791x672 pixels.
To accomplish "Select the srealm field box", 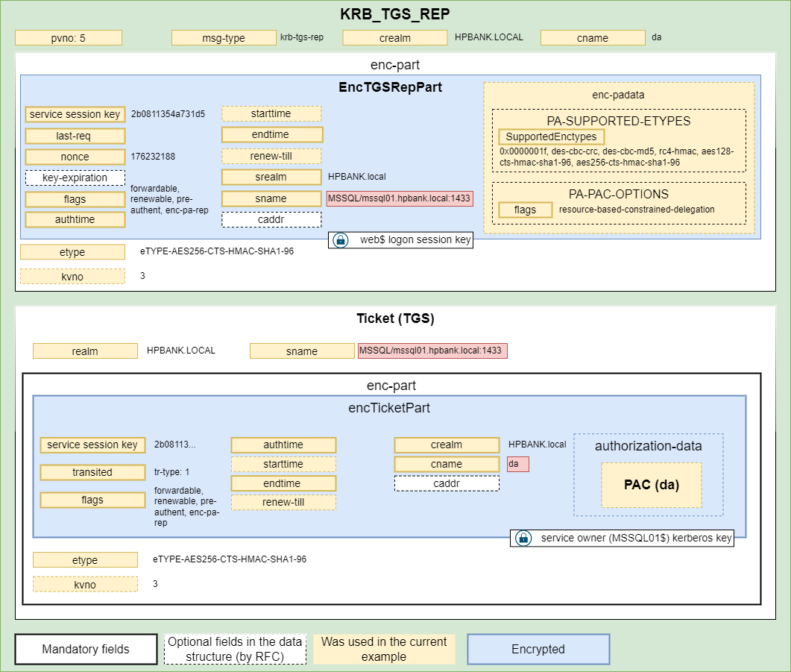I will coord(271,178).
